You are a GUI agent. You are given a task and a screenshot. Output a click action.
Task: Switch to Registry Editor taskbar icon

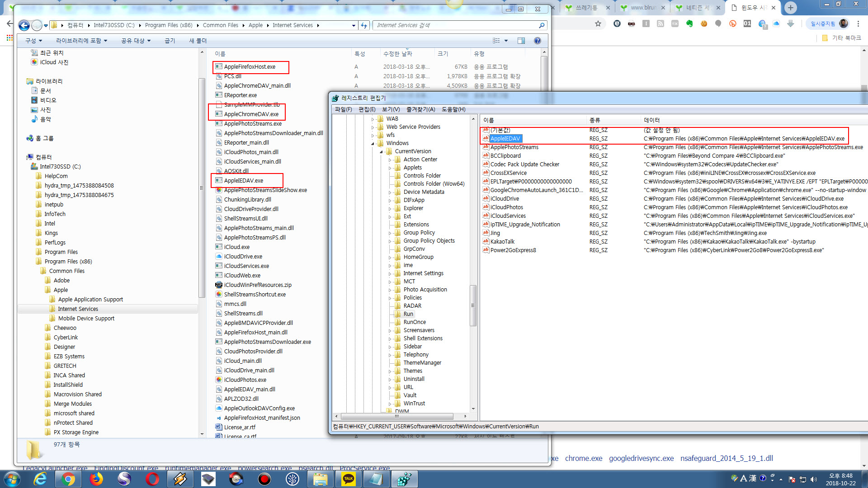pos(405,479)
